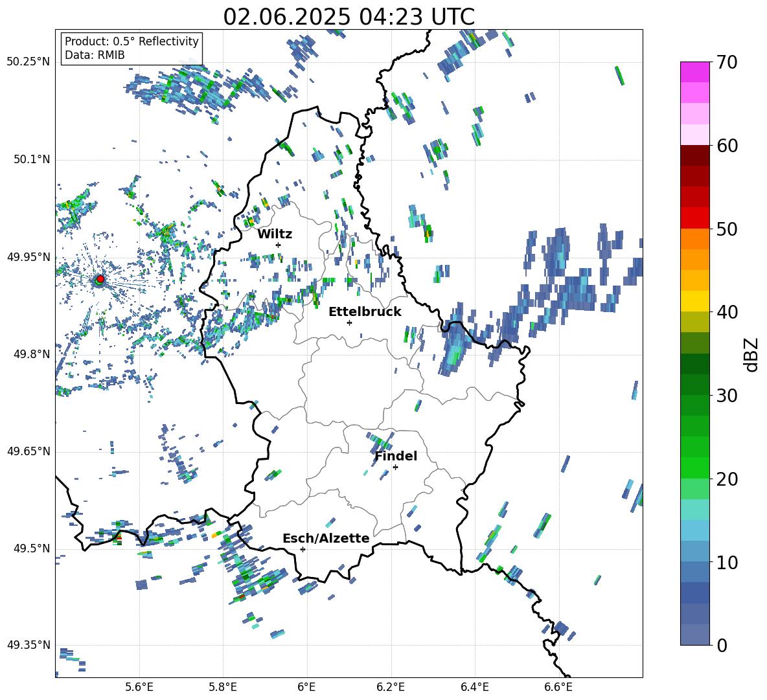Click the Esch/Alzette station cross marker

(303, 549)
